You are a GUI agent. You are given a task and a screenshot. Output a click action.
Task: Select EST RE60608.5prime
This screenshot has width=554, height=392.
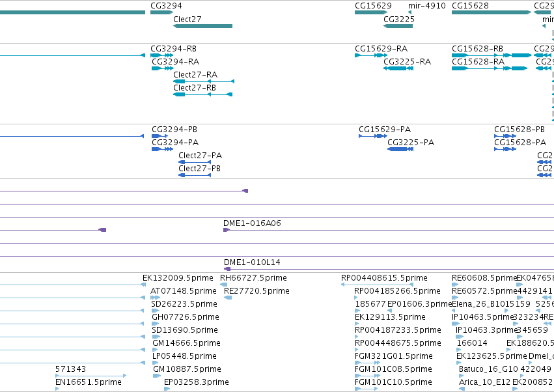point(484,278)
